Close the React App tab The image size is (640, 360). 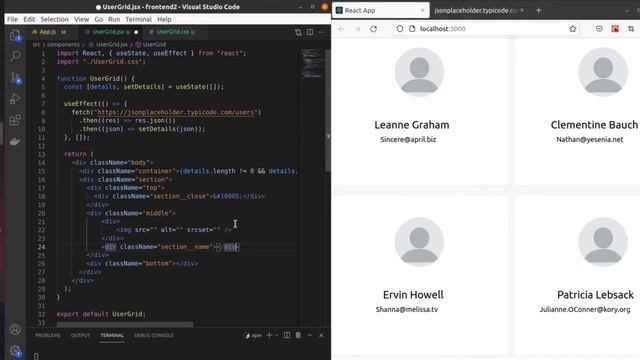coord(422,10)
